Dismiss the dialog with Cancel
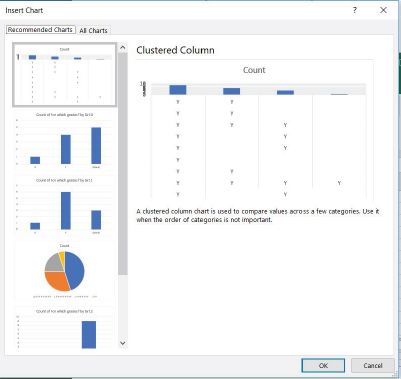This screenshot has height=379, width=401. click(373, 365)
